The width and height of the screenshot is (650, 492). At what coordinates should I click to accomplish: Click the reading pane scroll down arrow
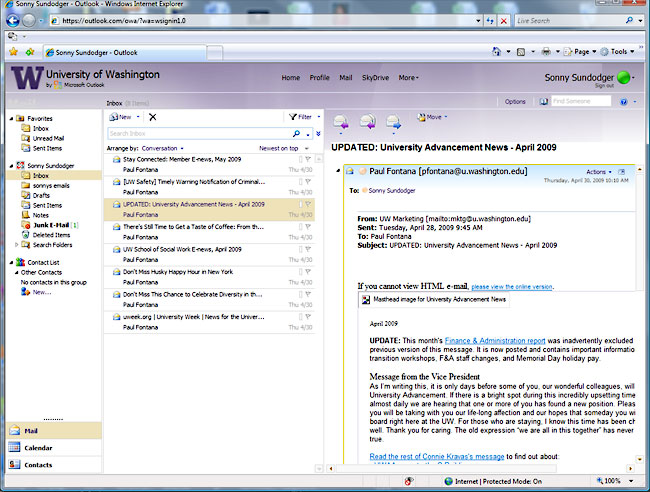(x=640, y=459)
